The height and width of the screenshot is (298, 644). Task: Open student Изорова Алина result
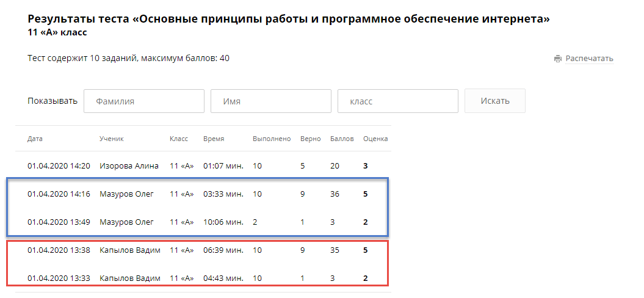(x=129, y=166)
